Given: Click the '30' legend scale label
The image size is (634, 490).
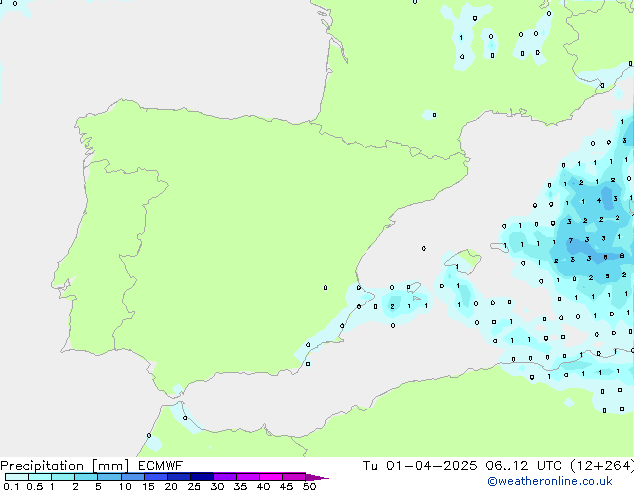Looking at the screenshot, I should [218, 486].
